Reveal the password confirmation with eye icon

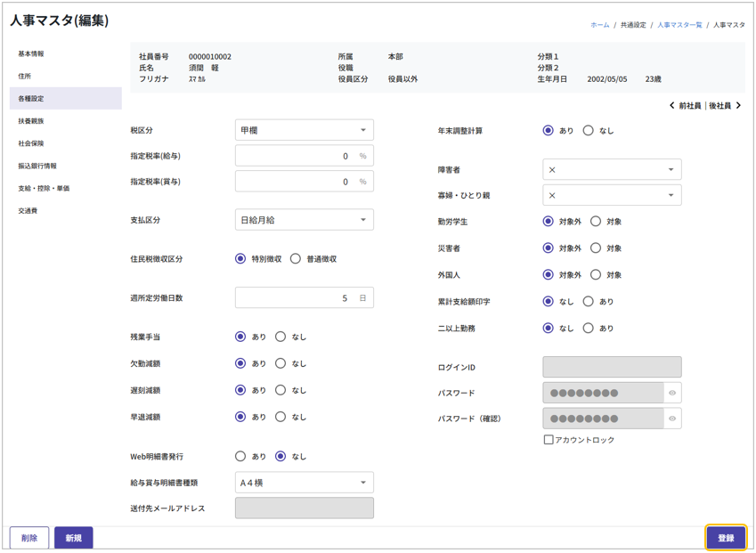(672, 419)
